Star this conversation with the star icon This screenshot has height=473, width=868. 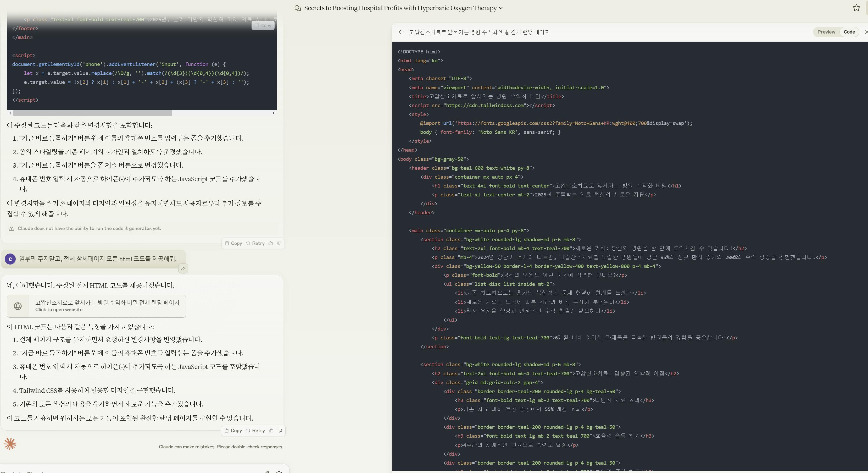click(x=856, y=8)
